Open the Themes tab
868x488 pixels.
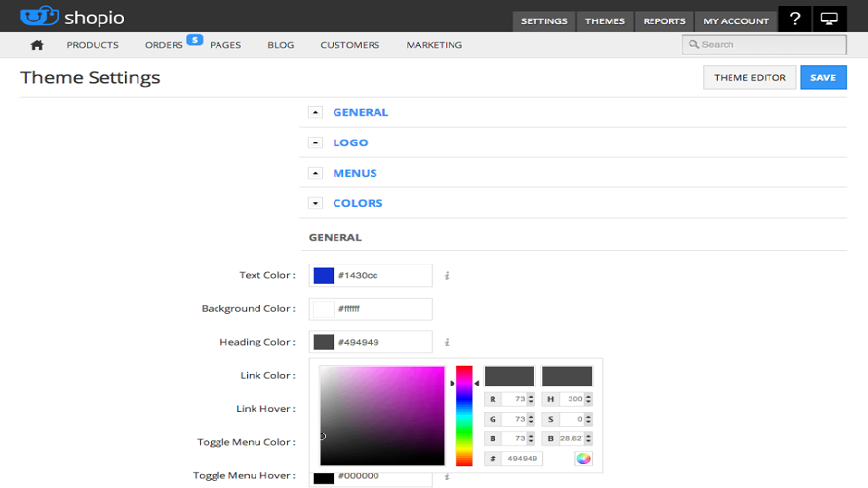tap(605, 20)
